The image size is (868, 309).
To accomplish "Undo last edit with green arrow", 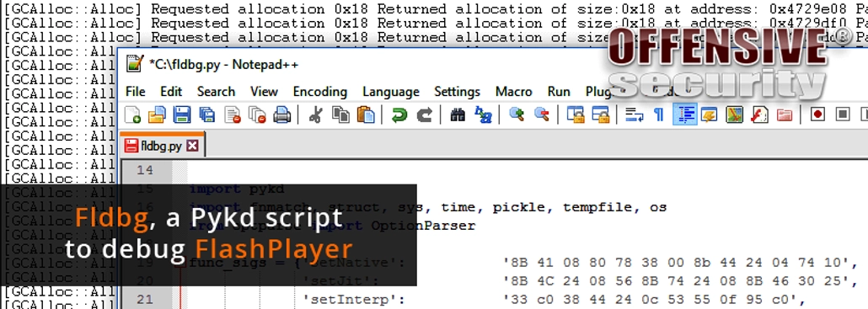I will (x=399, y=115).
